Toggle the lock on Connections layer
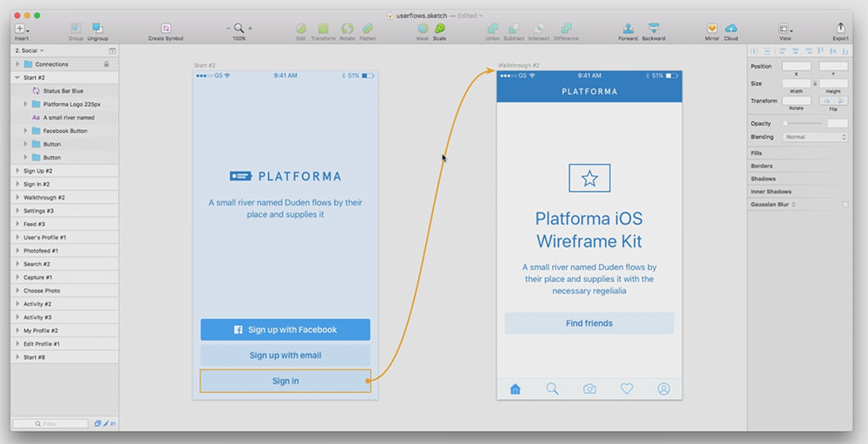Viewport: 868px width, 444px height. pyautogui.click(x=107, y=64)
